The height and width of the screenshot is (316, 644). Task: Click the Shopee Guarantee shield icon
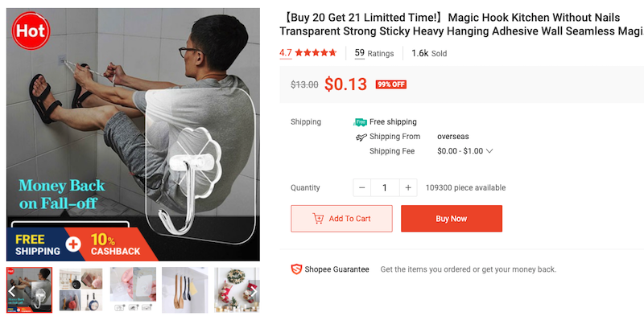coord(296,269)
